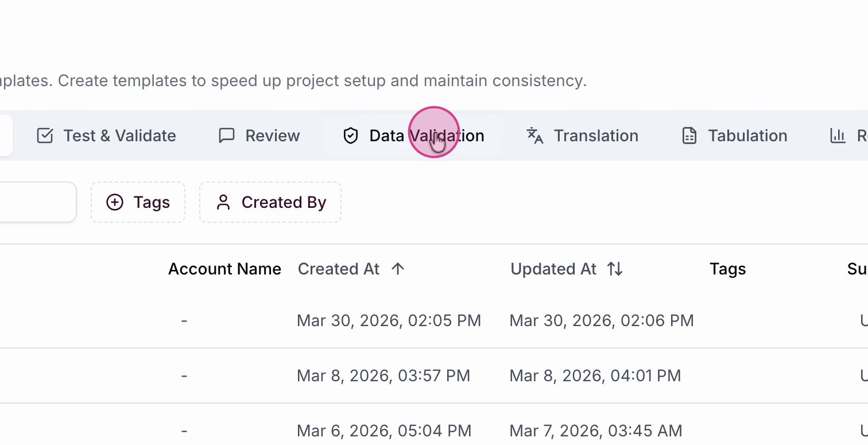Select the row created Mar 8, 2026
868x445 pixels.
[x=383, y=376]
